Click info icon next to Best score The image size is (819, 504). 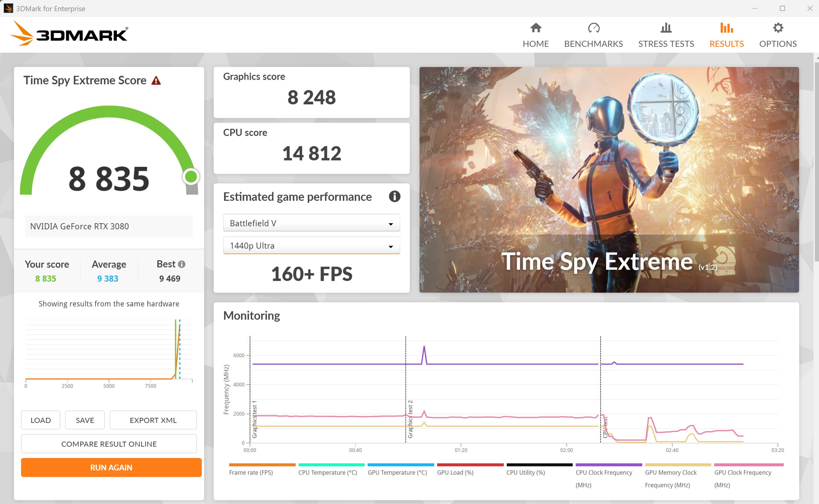click(182, 264)
